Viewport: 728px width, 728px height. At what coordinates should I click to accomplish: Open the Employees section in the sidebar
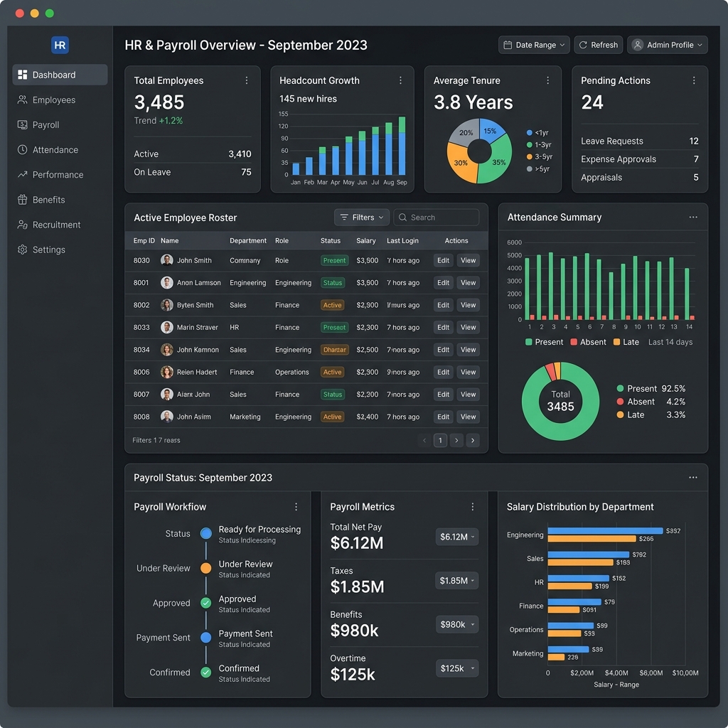coord(53,100)
